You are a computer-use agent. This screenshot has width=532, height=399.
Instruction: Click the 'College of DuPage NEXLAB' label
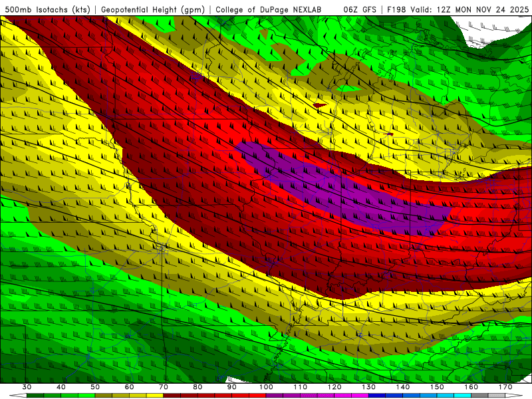click(x=269, y=10)
